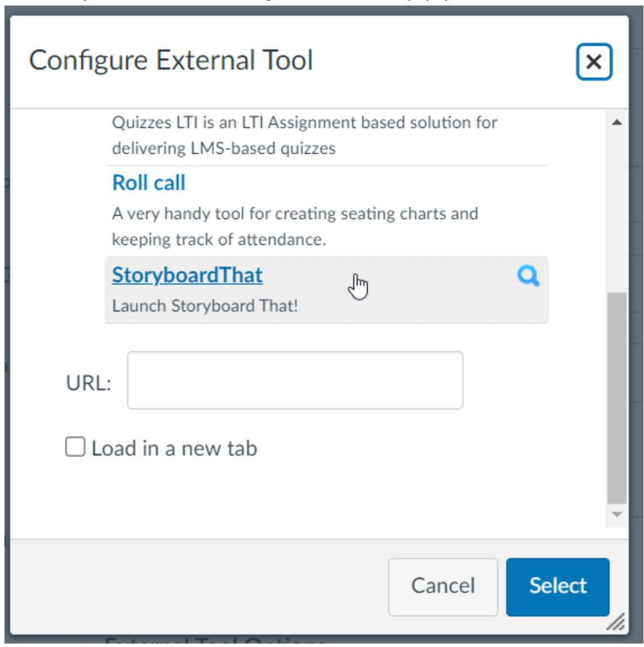Click the scrollbar up arrow
644x647 pixels.
tap(617, 122)
